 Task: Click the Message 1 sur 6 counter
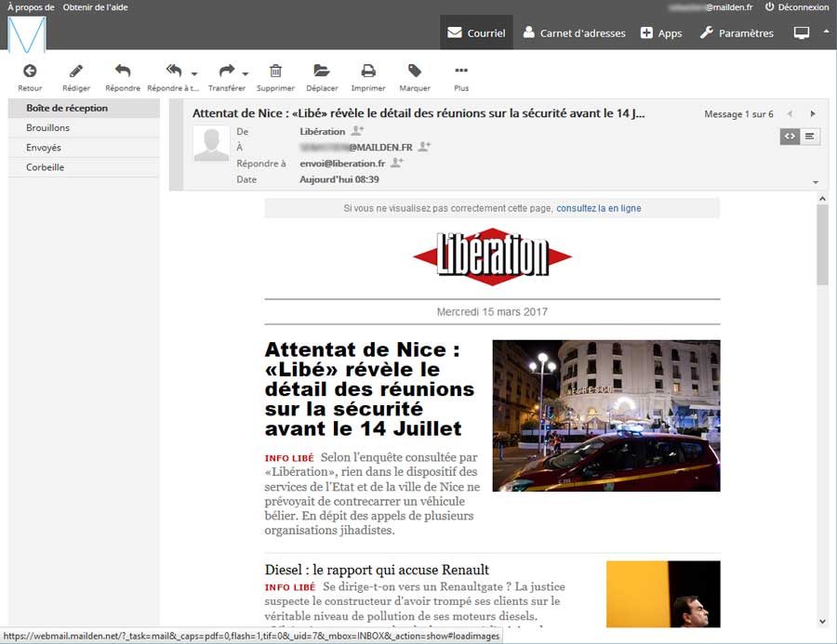click(738, 114)
